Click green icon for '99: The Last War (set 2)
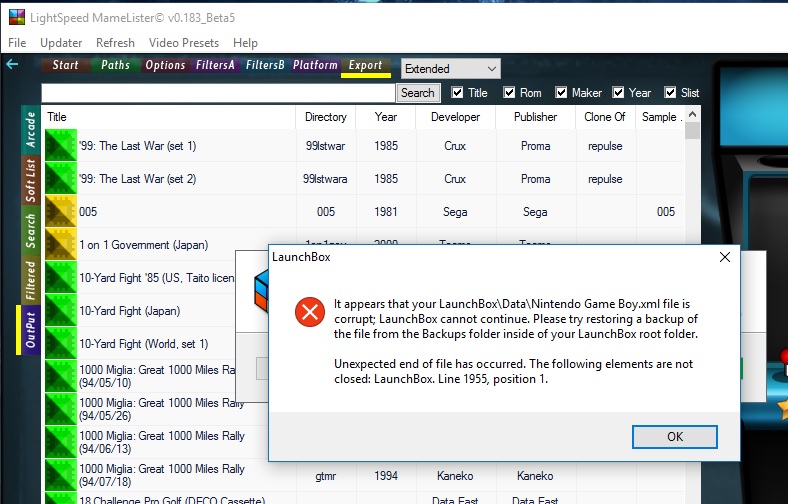 pos(61,178)
